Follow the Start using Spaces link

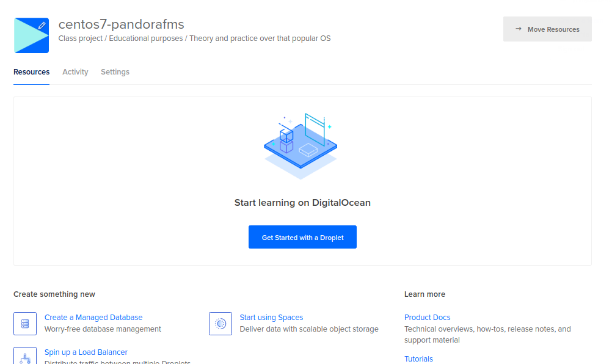click(271, 318)
